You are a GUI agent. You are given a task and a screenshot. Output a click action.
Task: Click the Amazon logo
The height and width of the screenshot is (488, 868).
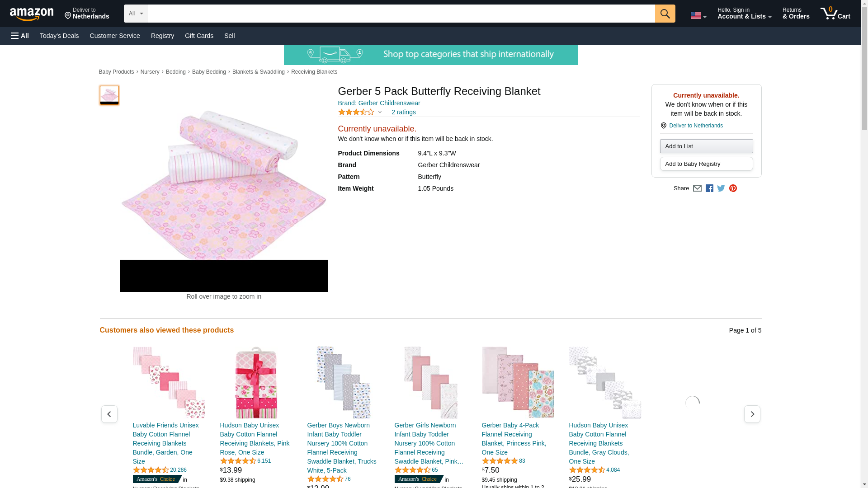tap(32, 14)
